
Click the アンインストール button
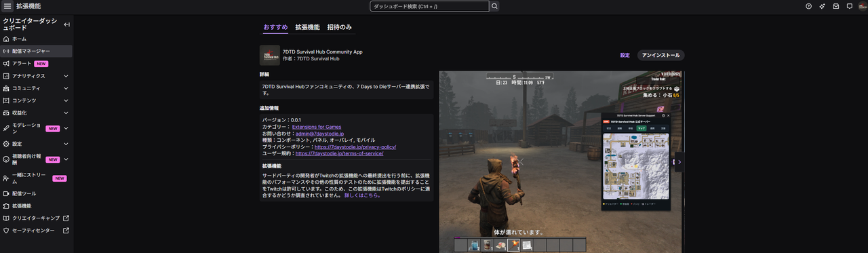[x=660, y=55]
